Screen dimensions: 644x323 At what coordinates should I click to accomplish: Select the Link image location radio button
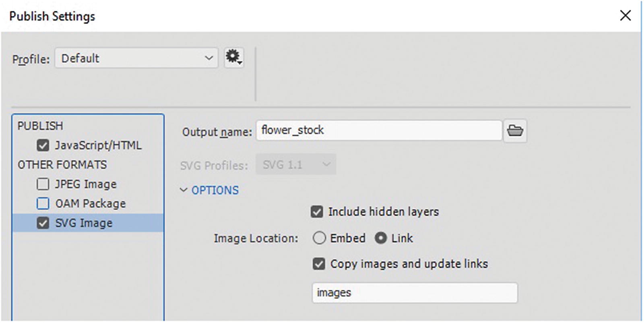coord(381,238)
